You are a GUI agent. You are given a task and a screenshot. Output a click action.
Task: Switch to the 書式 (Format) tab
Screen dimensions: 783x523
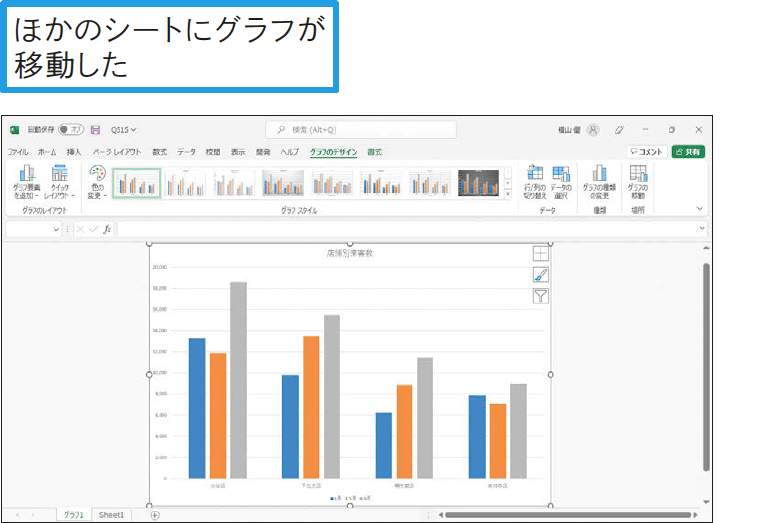click(375, 152)
